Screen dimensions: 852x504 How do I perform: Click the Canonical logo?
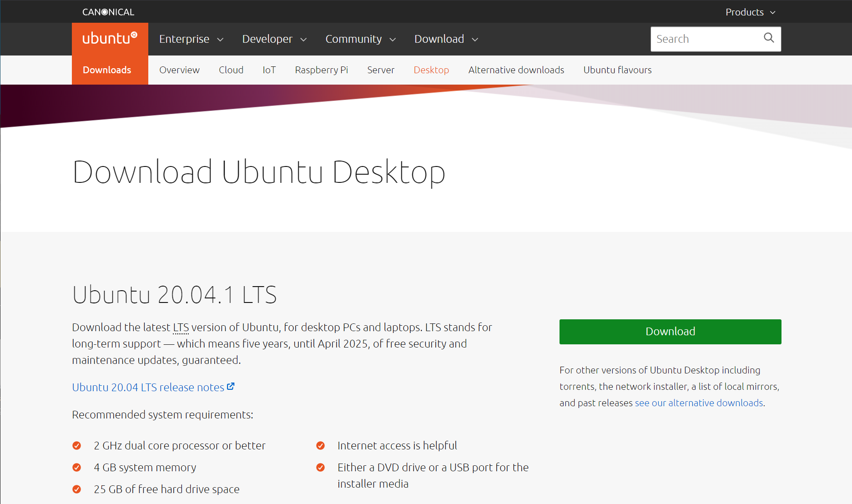tap(108, 11)
